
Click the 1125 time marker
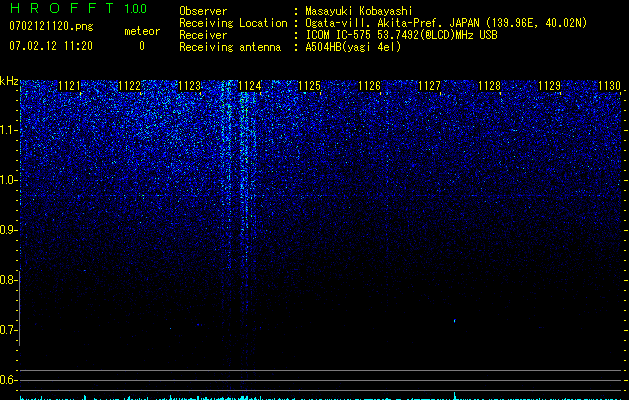(x=309, y=86)
